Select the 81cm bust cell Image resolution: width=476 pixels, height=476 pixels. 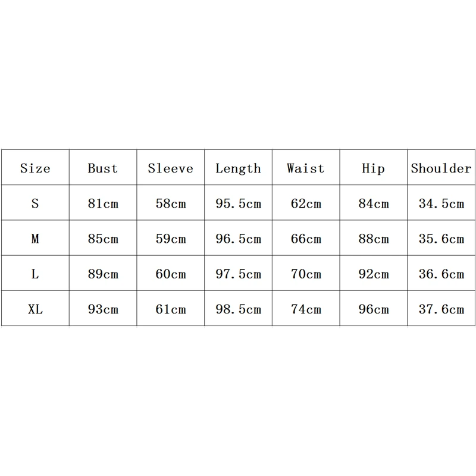click(103, 203)
